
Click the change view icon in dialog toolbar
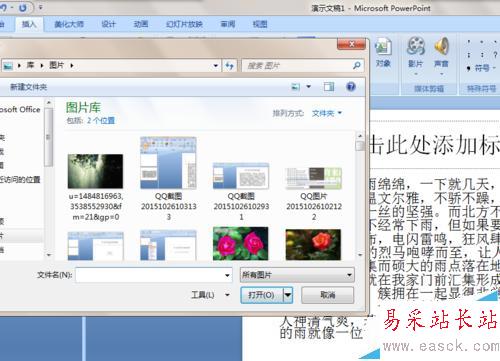pos(296,87)
